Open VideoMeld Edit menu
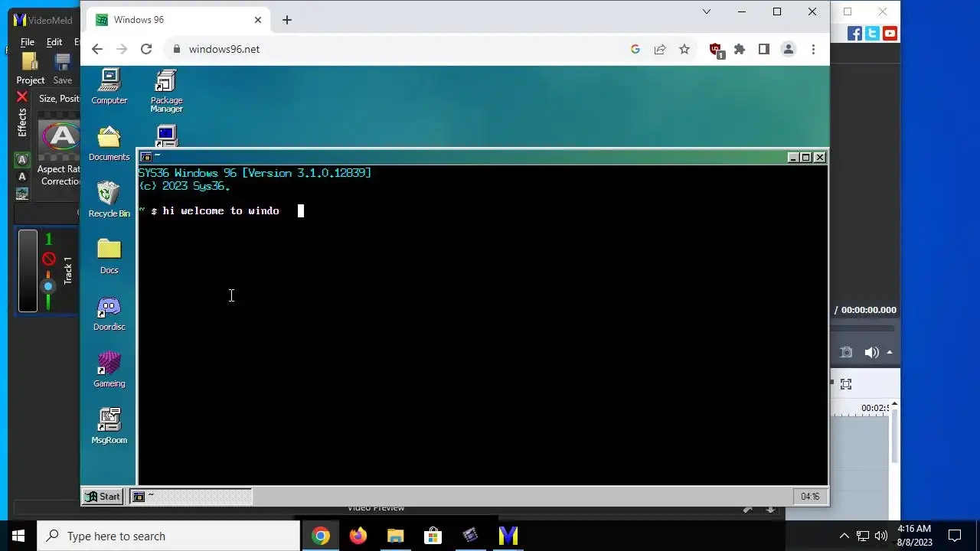980x551 pixels. pyautogui.click(x=54, y=42)
